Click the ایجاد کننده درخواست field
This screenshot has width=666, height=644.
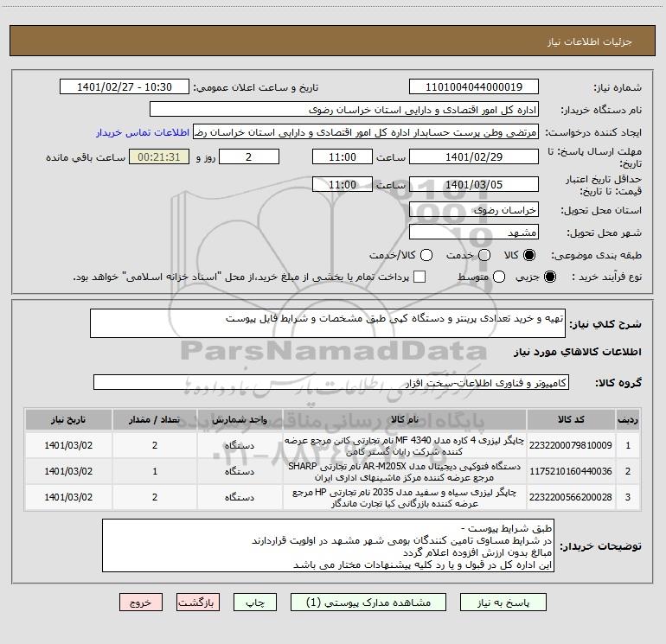pyautogui.click(x=366, y=132)
